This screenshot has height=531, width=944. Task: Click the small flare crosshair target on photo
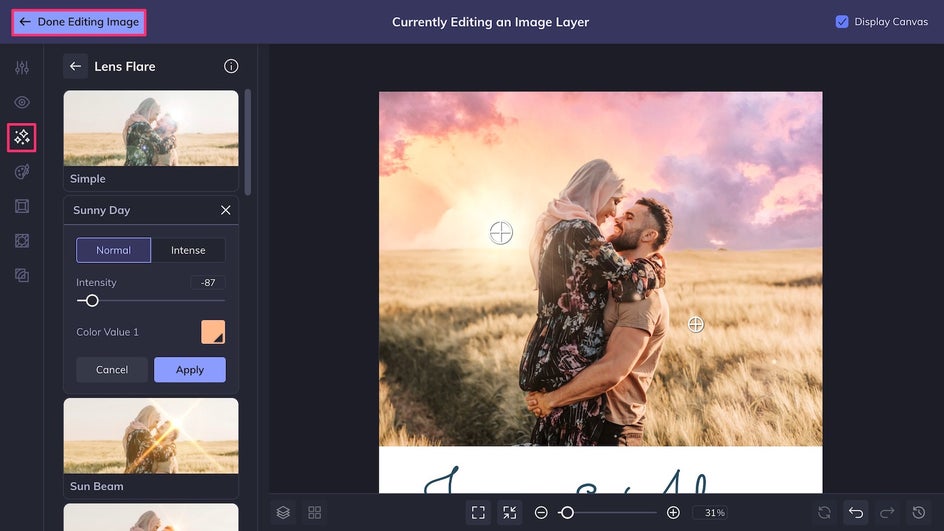695,324
